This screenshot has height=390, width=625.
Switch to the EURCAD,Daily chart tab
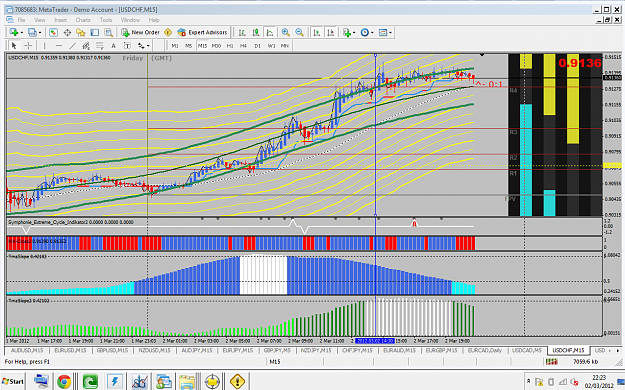click(x=485, y=350)
